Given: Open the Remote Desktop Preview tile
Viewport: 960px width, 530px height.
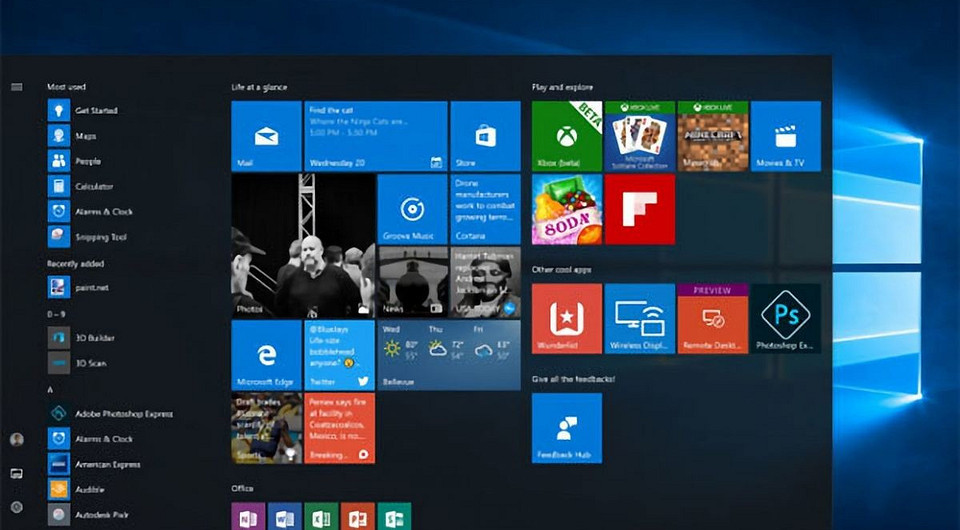Looking at the screenshot, I should point(713,318).
